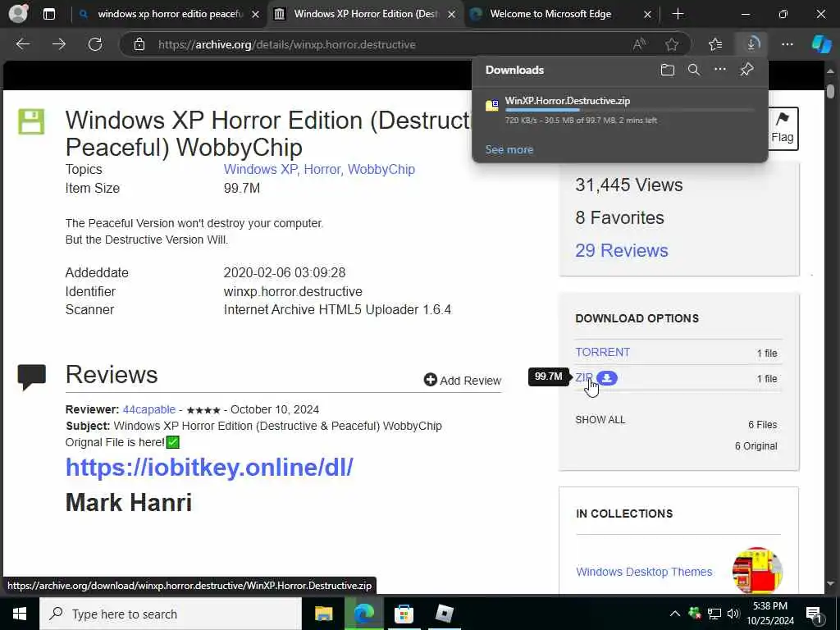Reload the page with the refresh icon
The height and width of the screenshot is (630, 840).
(x=95, y=44)
